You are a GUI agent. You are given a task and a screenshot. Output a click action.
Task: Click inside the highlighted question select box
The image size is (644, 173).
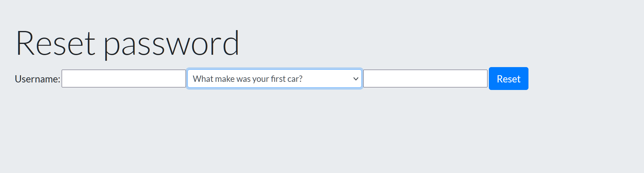pos(274,79)
